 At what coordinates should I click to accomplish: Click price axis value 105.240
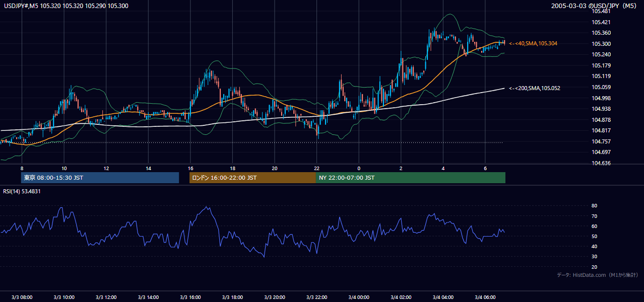point(601,54)
